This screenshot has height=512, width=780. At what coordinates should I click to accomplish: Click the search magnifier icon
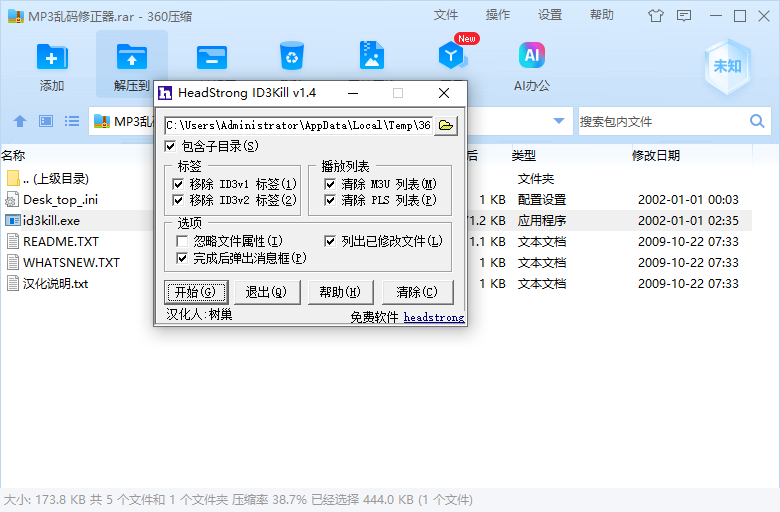pos(757,121)
